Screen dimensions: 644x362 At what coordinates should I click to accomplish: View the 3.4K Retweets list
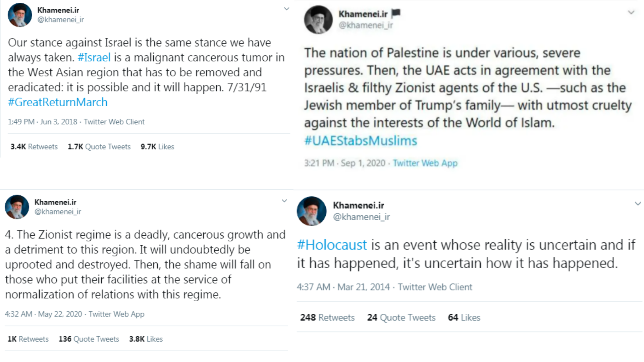tap(34, 147)
